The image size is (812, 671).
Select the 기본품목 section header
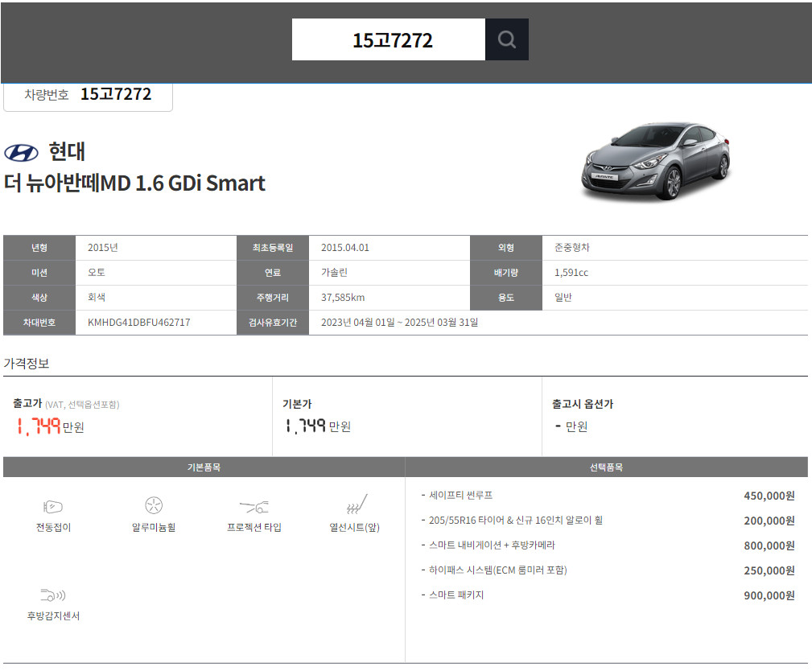(x=204, y=467)
